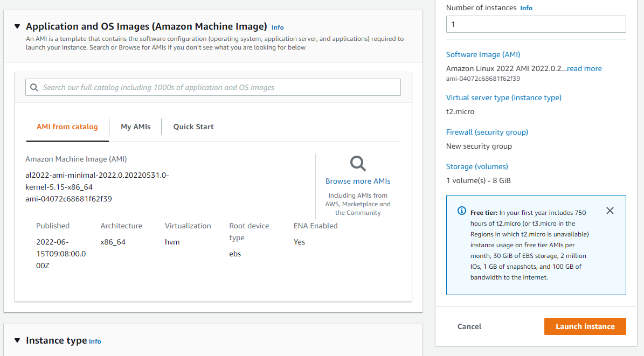Click the Firewall (security group) link

pos(487,132)
